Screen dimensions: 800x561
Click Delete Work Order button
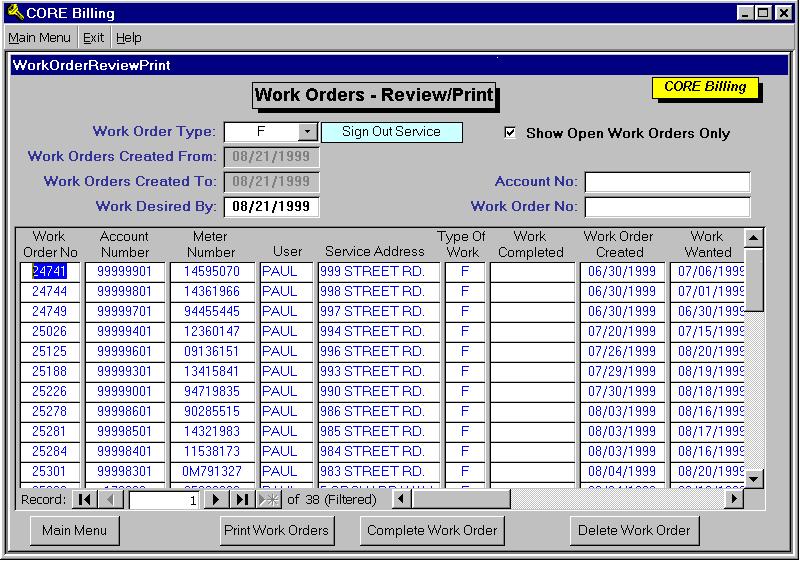(x=634, y=530)
